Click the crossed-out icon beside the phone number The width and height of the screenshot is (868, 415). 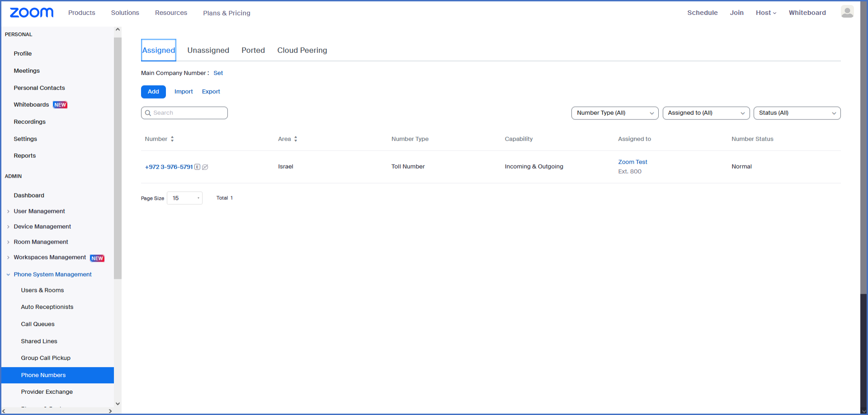tap(205, 167)
